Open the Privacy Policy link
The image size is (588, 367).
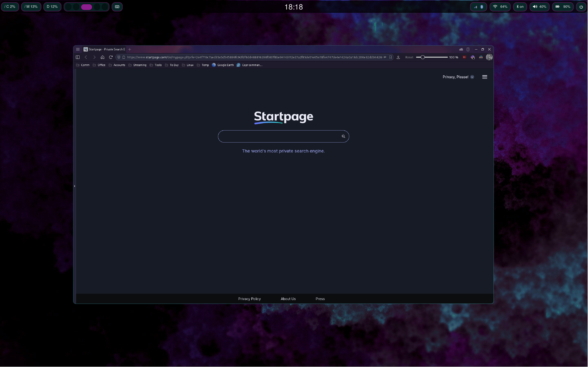[249, 299]
